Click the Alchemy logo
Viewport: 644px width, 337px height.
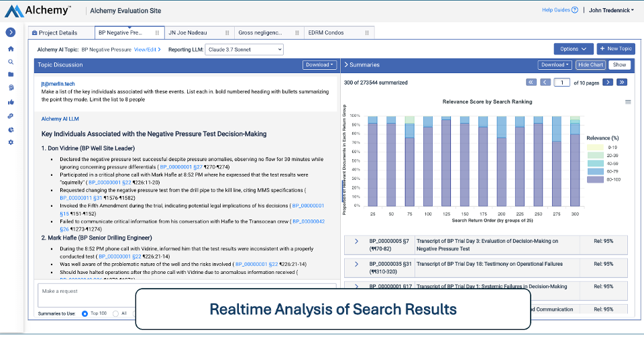coord(38,11)
